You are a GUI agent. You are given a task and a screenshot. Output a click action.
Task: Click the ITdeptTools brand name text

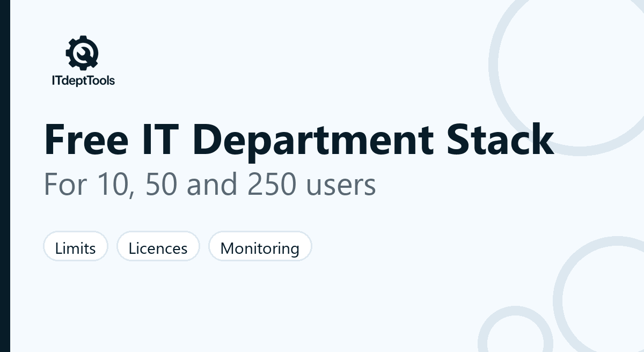coord(83,81)
